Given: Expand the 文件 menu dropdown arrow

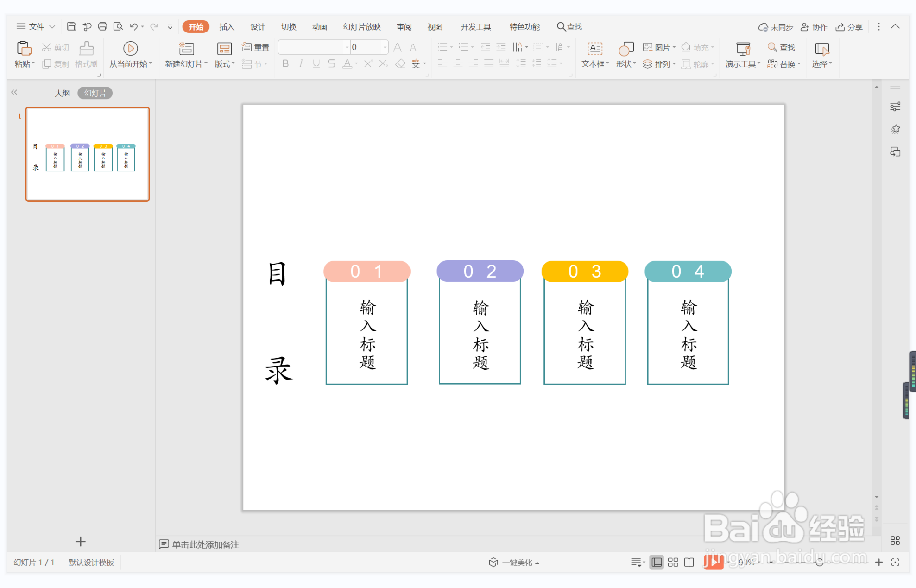Looking at the screenshot, I should coord(52,27).
